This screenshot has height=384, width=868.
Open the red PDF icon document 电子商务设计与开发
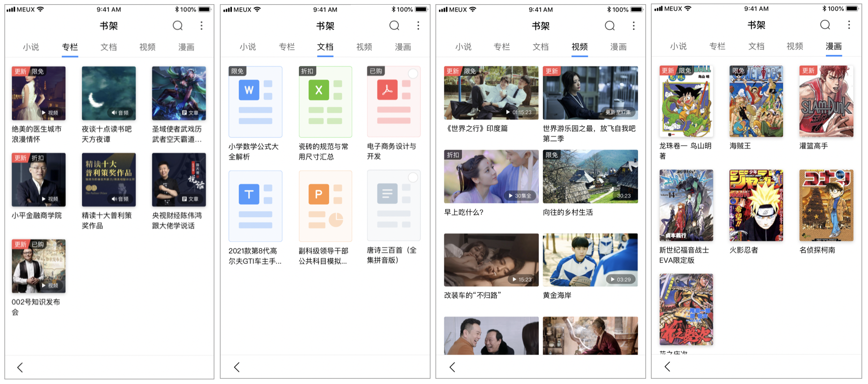pyautogui.click(x=393, y=101)
